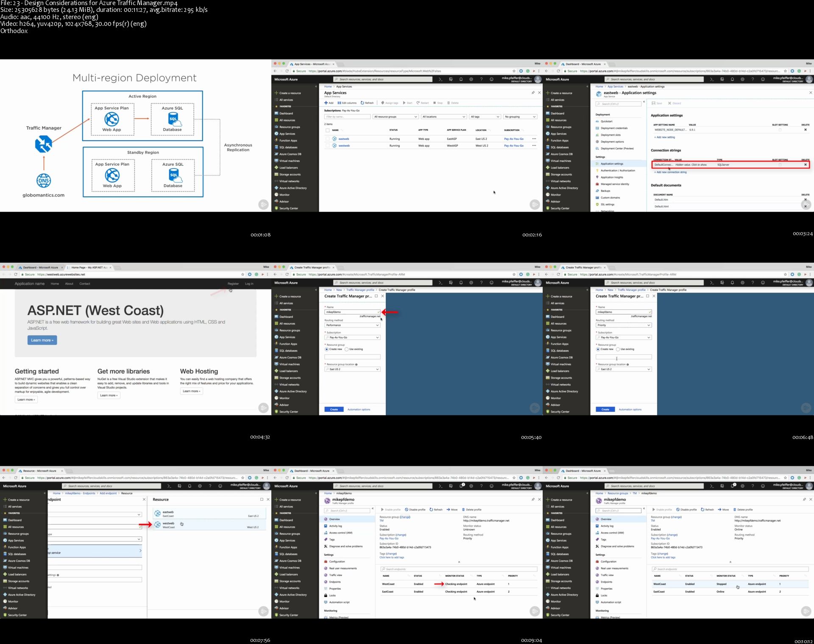Image resolution: width=814 pixels, height=644 pixels.
Task: Select Use existing radio in 00:05:40 frame
Action: pos(346,350)
